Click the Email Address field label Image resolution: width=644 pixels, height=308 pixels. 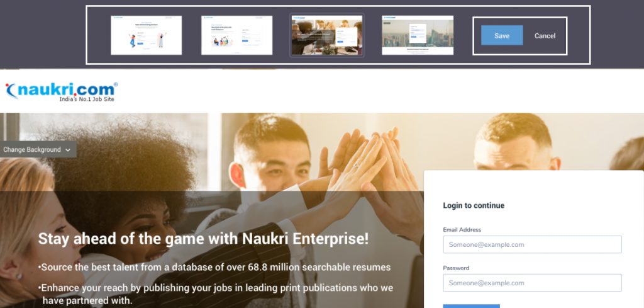coord(462,229)
